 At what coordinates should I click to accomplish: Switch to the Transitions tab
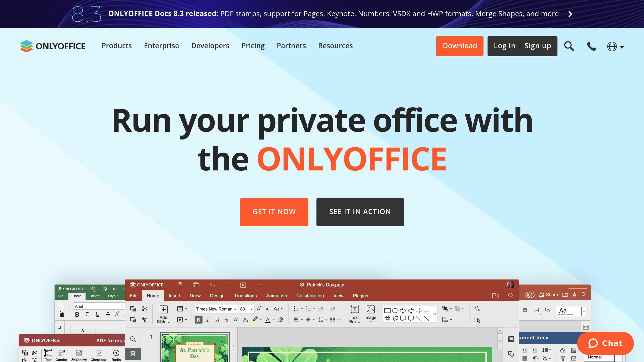[x=245, y=296]
